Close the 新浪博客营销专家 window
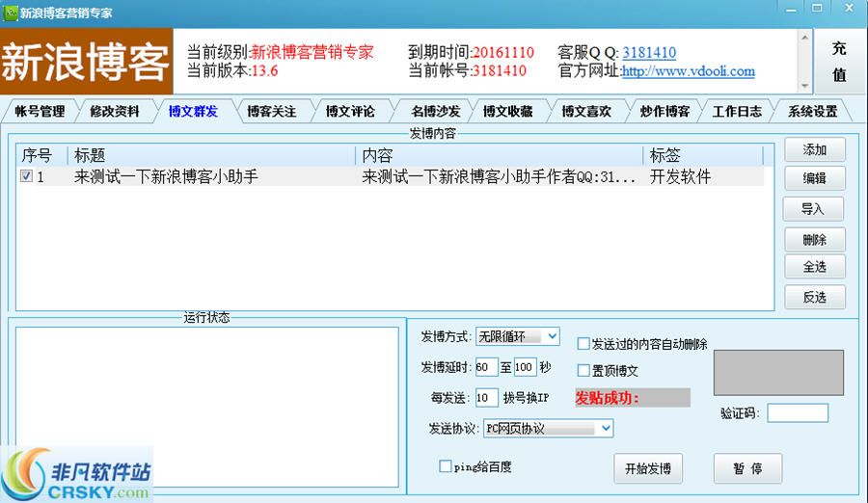The image size is (868, 503). tap(849, 9)
